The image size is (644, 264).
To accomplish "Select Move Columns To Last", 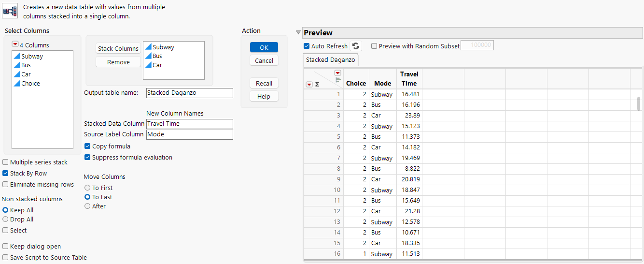I will coord(87,197).
